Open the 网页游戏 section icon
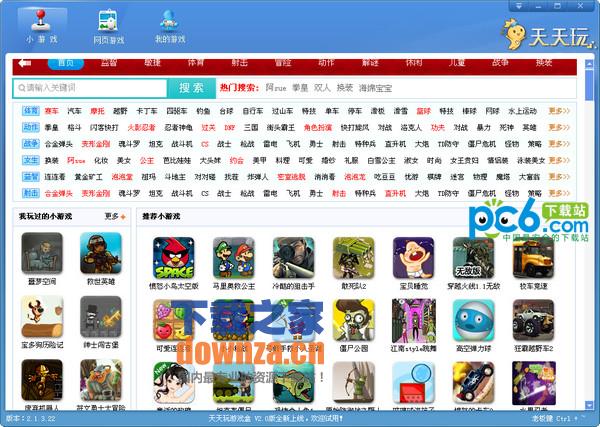 click(108, 24)
